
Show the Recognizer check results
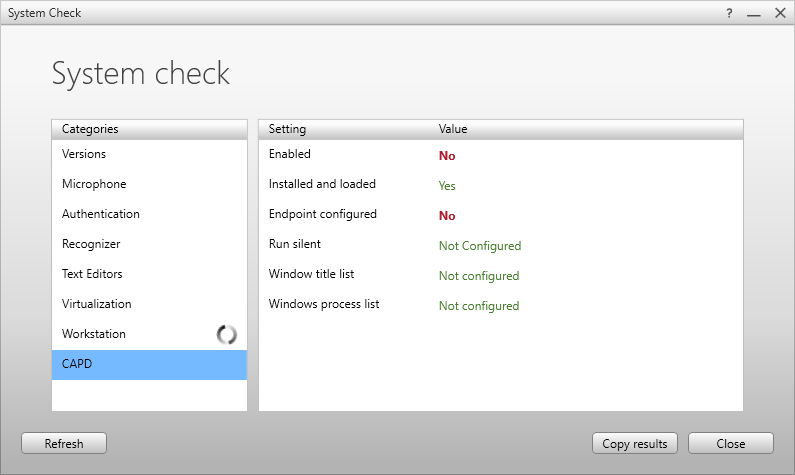[91, 244]
